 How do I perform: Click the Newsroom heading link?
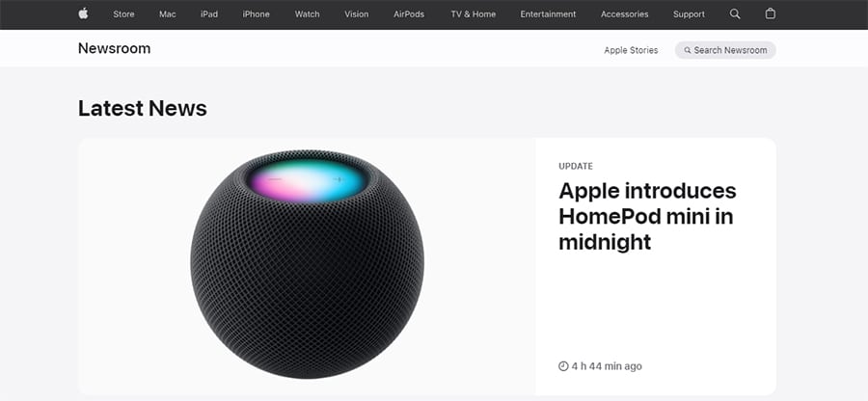[x=114, y=48]
